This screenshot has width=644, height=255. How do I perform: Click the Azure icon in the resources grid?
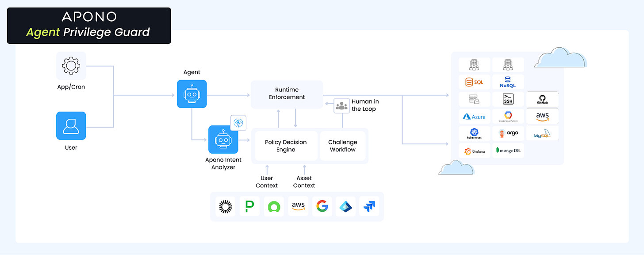pyautogui.click(x=474, y=116)
